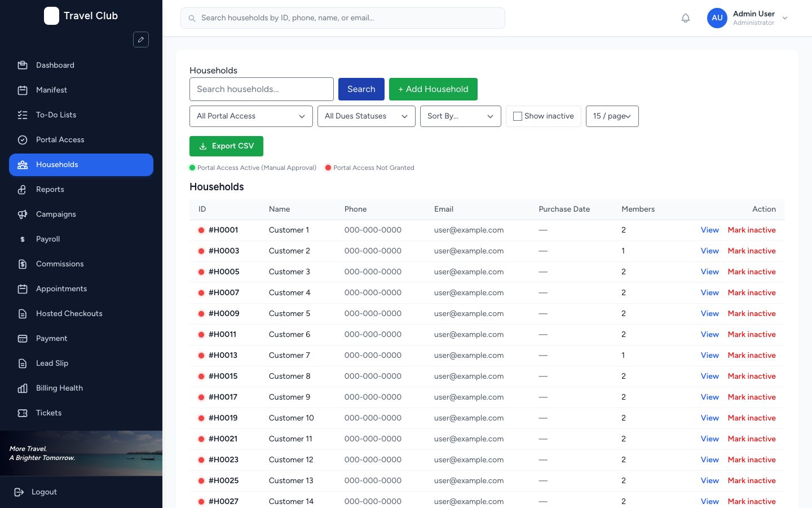Open the Sort By dropdown
The height and width of the screenshot is (508, 812).
pos(461,116)
